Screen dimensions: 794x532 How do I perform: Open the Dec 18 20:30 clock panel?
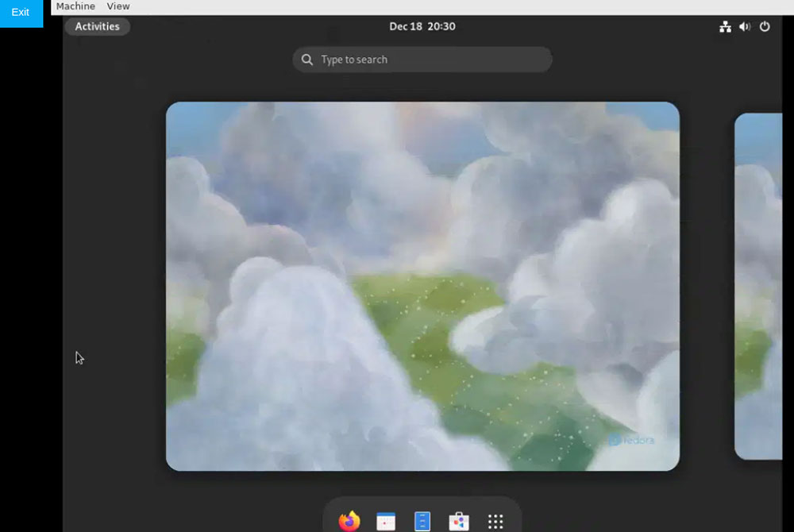[422, 27]
